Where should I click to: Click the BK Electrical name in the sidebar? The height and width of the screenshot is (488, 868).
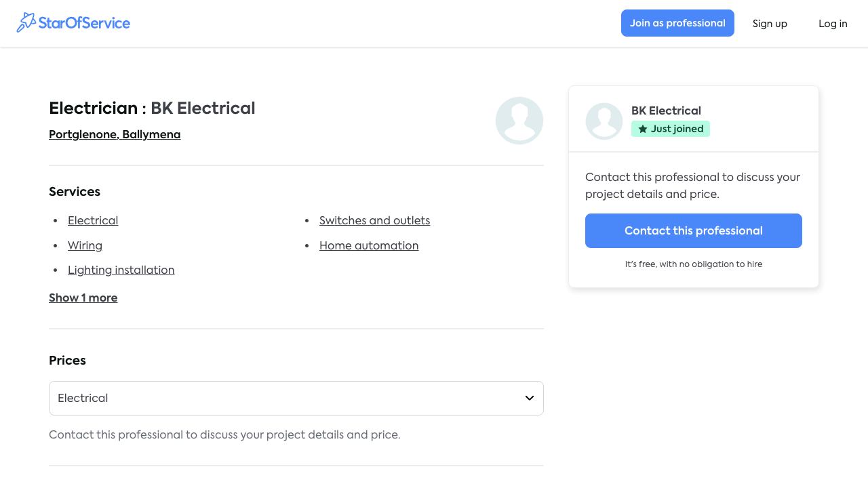[x=666, y=110]
